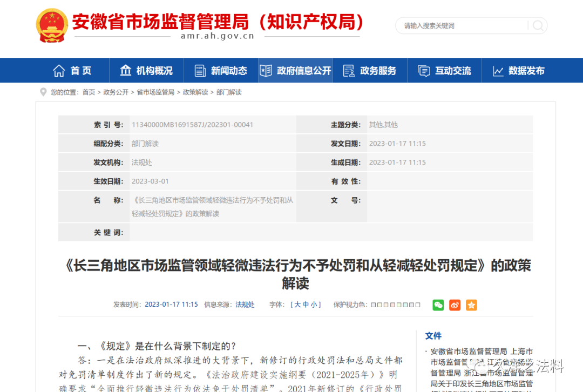Toggle the green protection background color
The width and height of the screenshot is (583, 392).
pyautogui.click(x=398, y=305)
